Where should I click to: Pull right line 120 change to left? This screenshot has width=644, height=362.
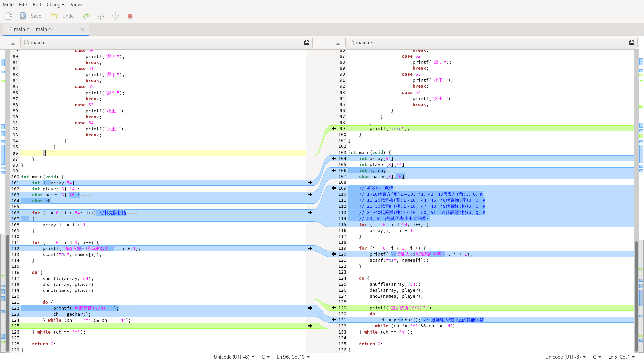click(x=334, y=254)
